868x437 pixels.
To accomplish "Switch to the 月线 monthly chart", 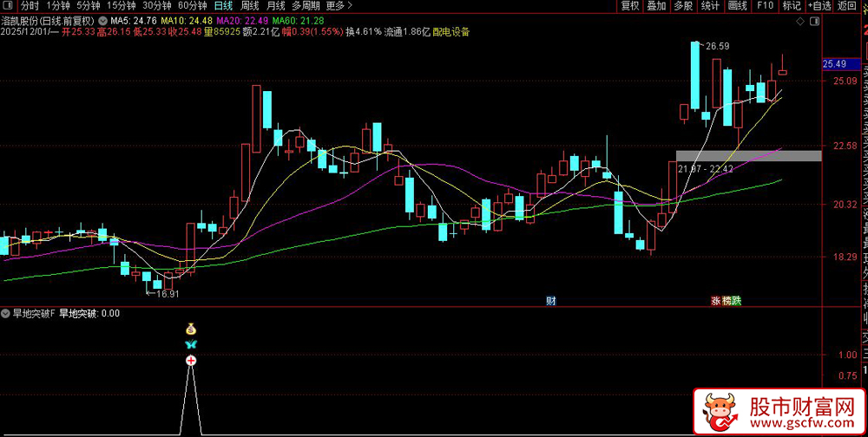I will coord(276,6).
